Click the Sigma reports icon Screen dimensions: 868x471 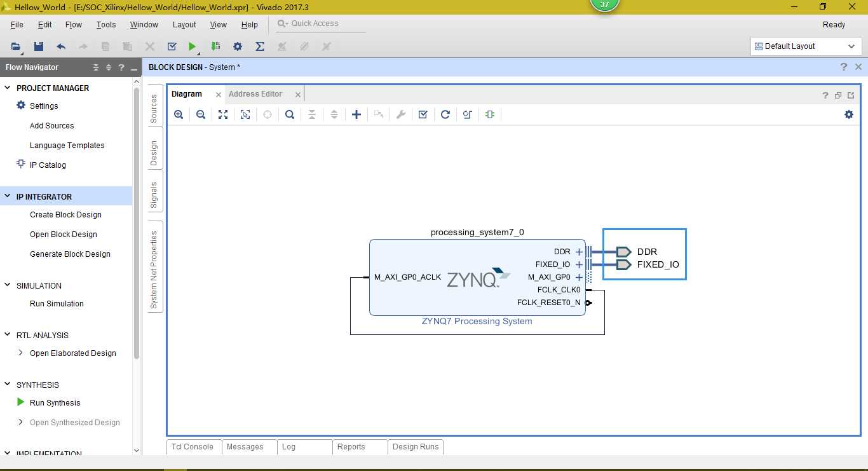[260, 46]
